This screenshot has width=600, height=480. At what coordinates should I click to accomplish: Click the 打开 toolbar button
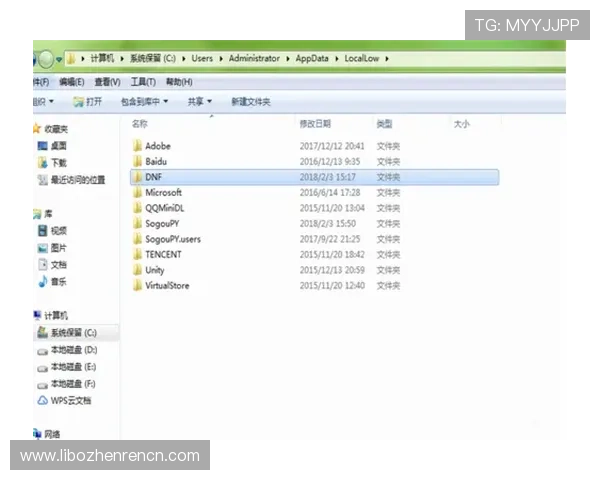(88, 102)
